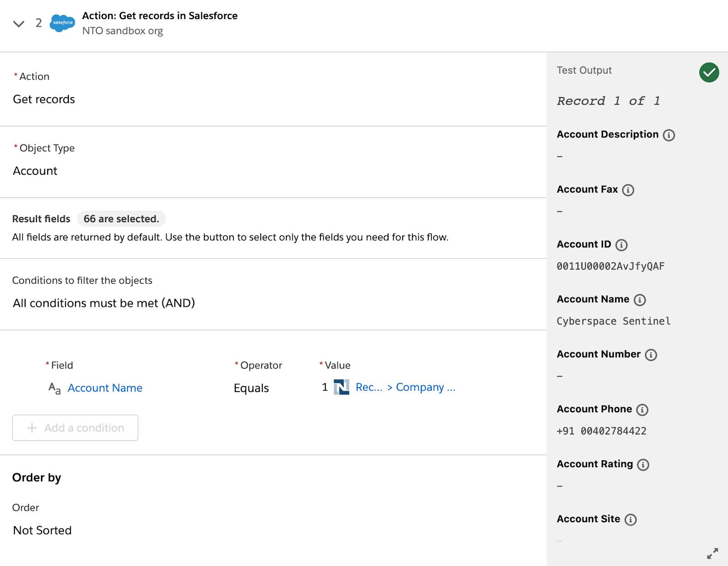
Task: Click the Salesforce cloud logo icon
Action: [62, 23]
